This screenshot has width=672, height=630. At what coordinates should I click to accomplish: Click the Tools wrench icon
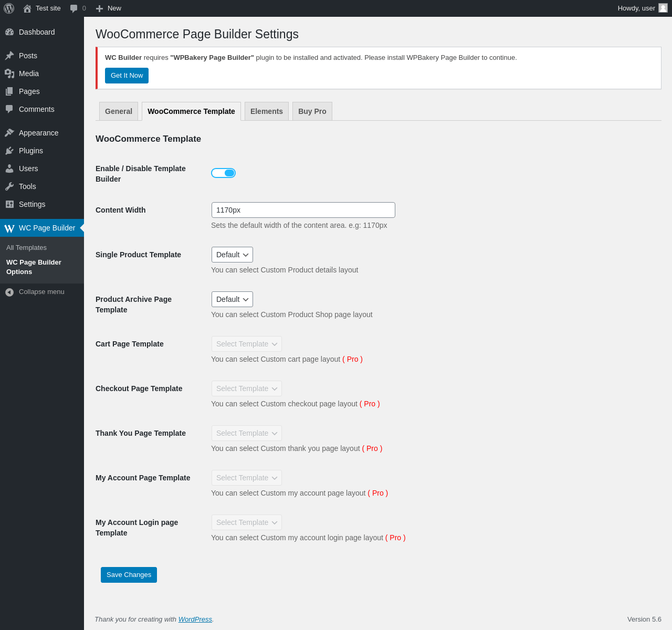[x=9, y=186]
